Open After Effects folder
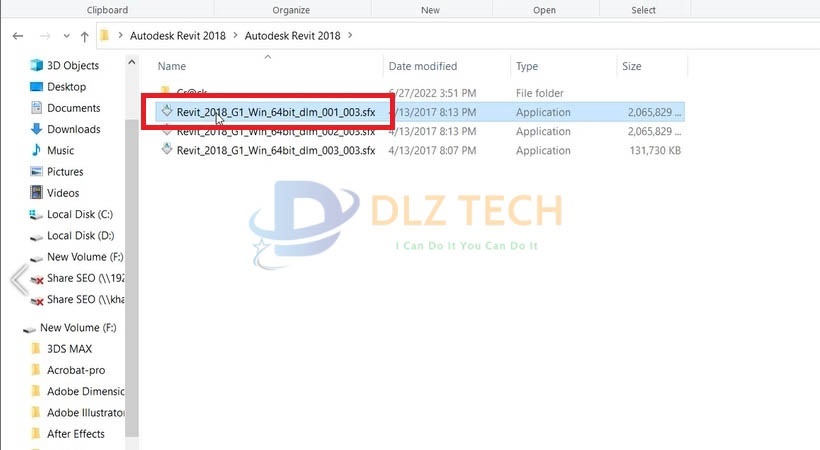Screen dimensions: 820x450 click(76, 434)
